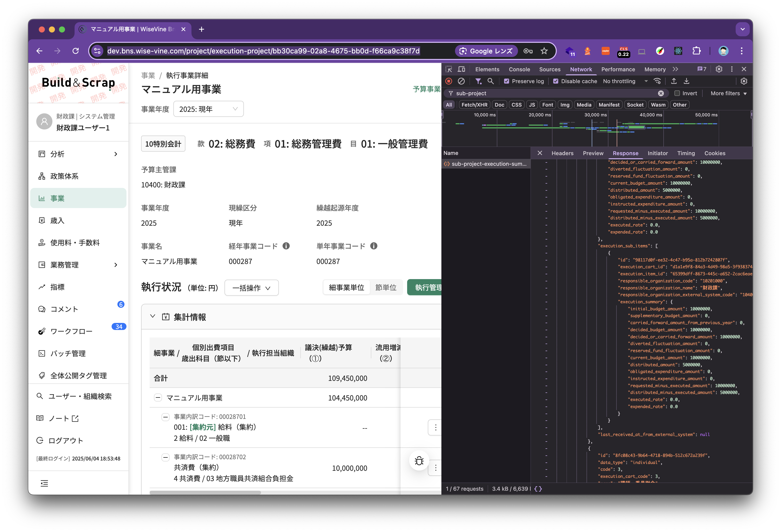Open the 事業年度 2025: 現年 dropdown
781x532 pixels.
208,109
